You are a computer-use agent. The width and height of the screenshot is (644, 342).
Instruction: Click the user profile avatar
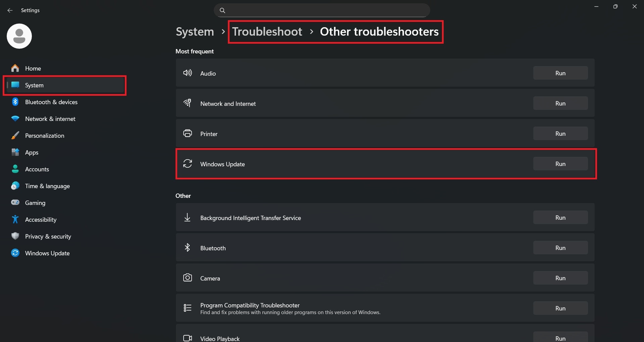pyautogui.click(x=19, y=36)
